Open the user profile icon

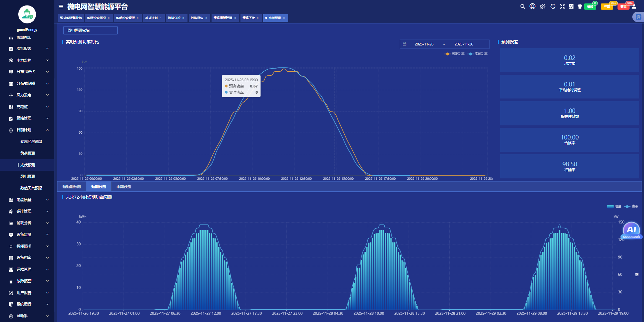(x=634, y=7)
